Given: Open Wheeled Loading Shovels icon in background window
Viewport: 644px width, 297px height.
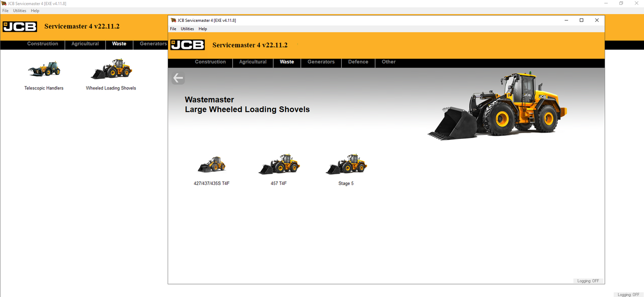Looking at the screenshot, I should [x=111, y=69].
